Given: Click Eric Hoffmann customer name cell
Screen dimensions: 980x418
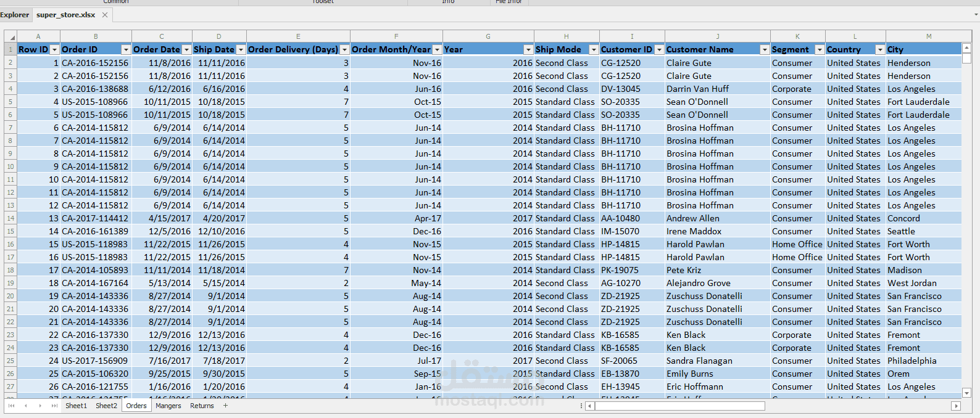Looking at the screenshot, I should pyautogui.click(x=718, y=387).
